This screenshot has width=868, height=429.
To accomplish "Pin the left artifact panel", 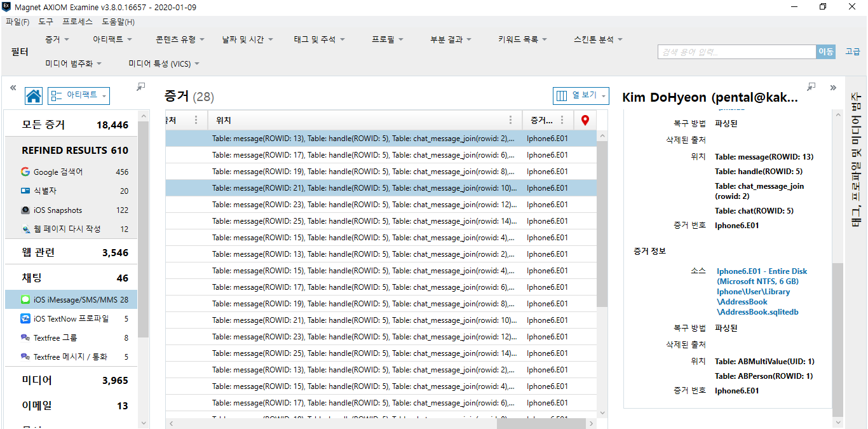I will click(x=141, y=86).
